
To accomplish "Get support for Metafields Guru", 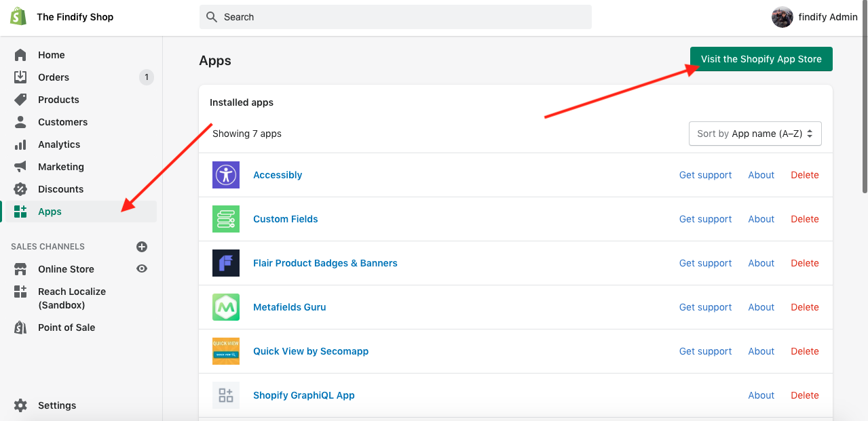I will [x=706, y=307].
